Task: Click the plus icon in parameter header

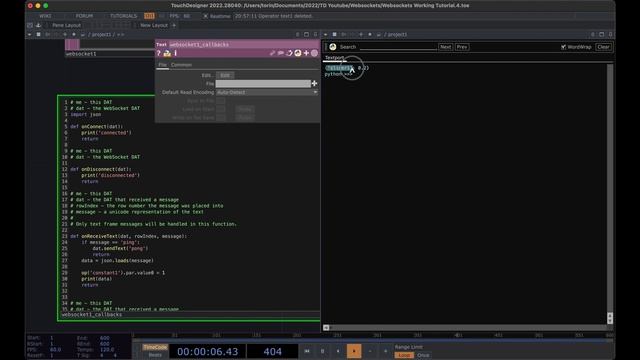Action: click(306, 53)
